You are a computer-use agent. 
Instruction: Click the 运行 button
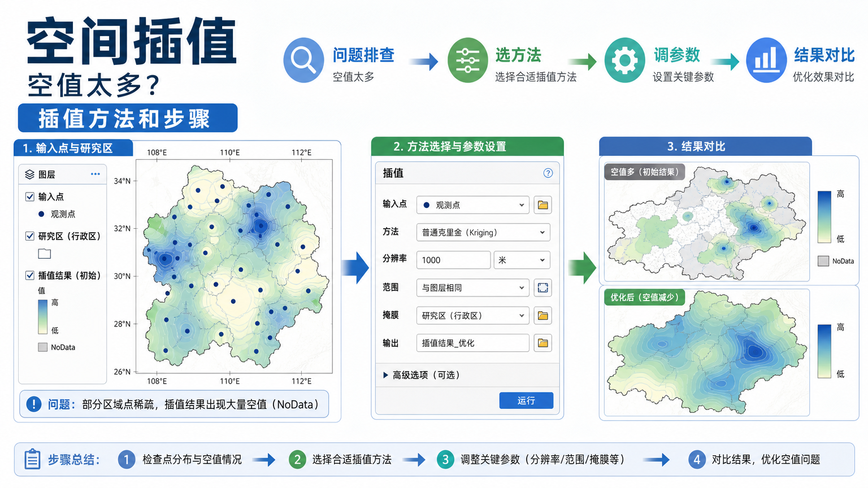point(526,400)
